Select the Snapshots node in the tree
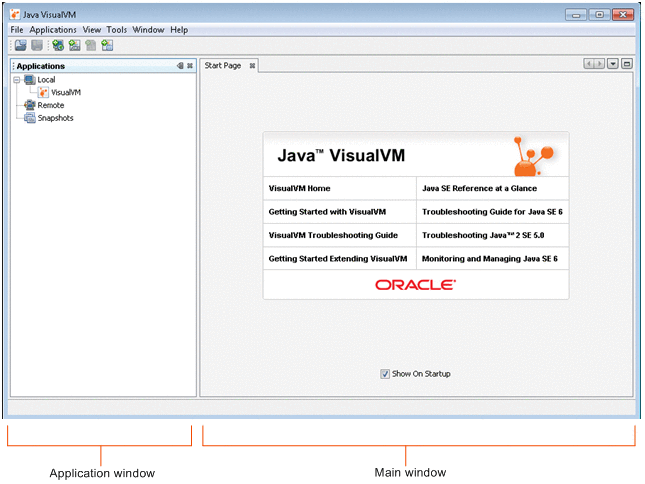645x484 pixels. click(x=55, y=118)
